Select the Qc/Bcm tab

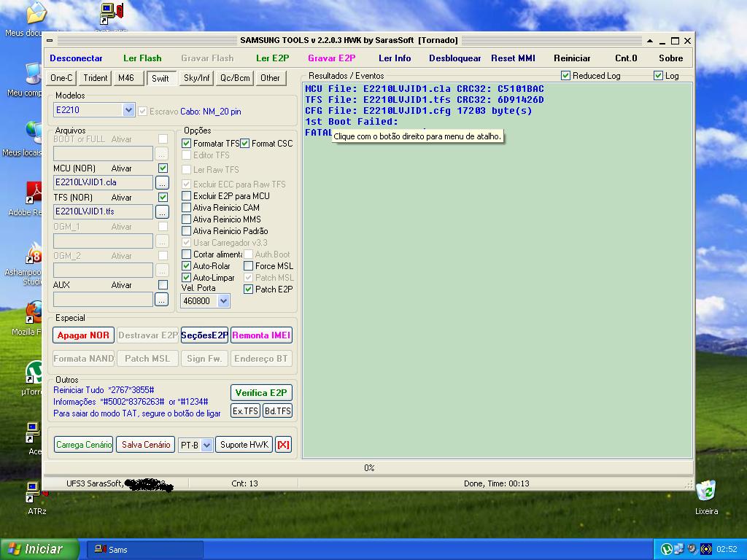[x=235, y=78]
